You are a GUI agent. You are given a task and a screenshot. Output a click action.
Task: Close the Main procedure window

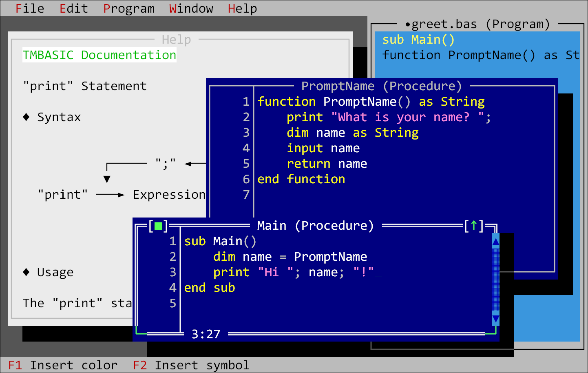point(159,225)
